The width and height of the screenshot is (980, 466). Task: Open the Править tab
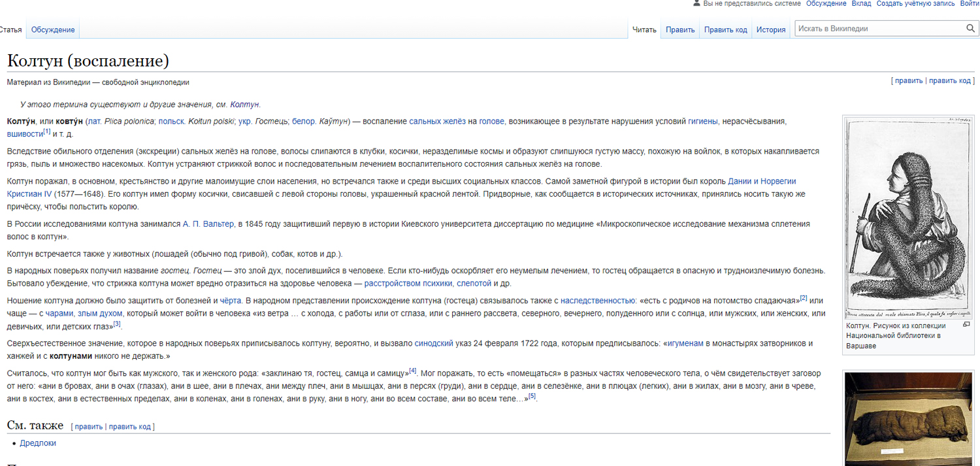click(680, 29)
